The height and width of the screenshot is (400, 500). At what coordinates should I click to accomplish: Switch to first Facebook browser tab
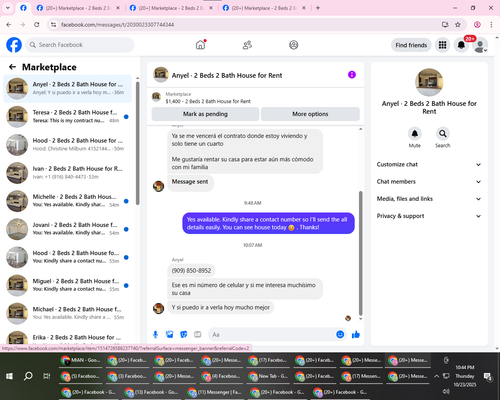click(23, 8)
